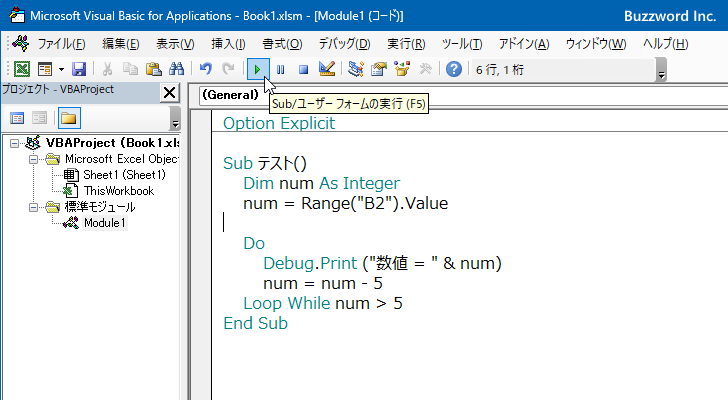The width and height of the screenshot is (728, 400).
Task: Click the Break pause icon
Action: [280, 70]
